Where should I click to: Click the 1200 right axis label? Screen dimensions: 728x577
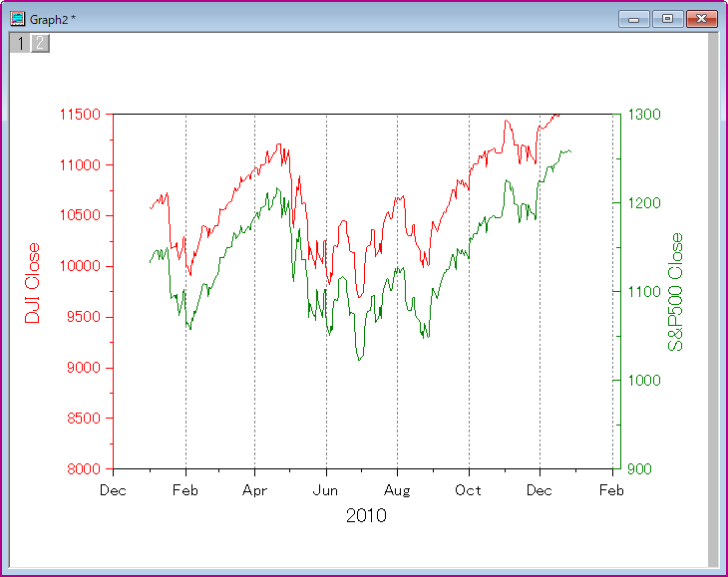[x=644, y=202]
